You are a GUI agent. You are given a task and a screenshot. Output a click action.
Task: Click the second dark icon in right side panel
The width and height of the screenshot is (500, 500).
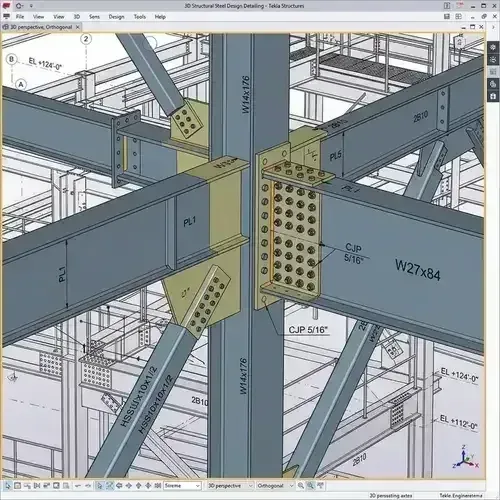pos(493,59)
